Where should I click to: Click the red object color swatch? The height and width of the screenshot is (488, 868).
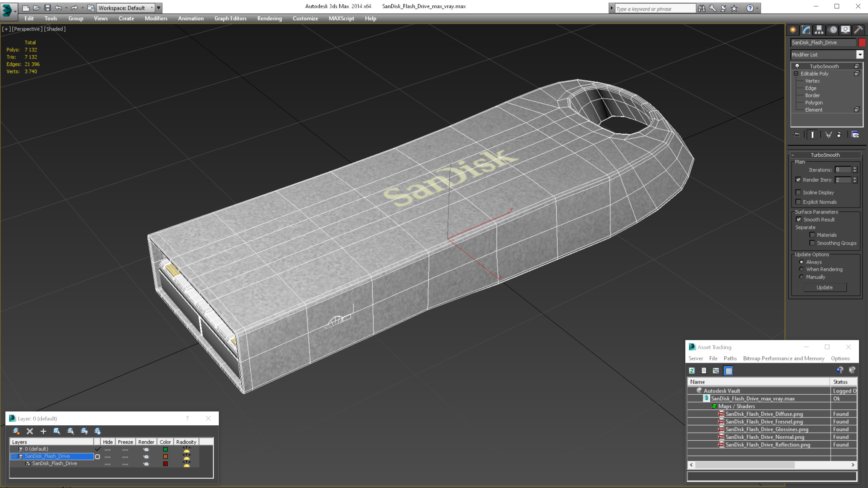862,42
